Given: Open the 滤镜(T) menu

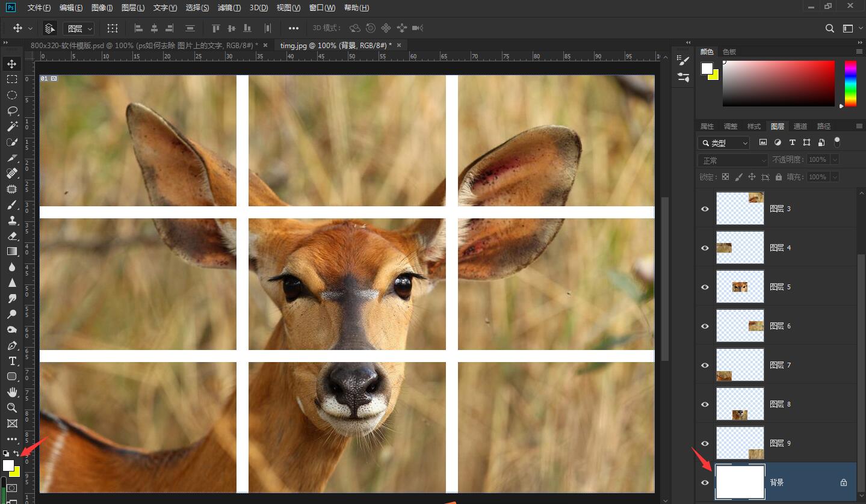Looking at the screenshot, I should point(229,8).
